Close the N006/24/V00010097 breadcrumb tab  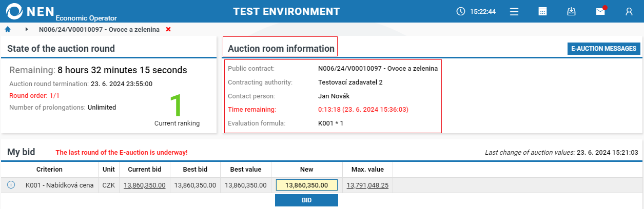[x=168, y=30]
